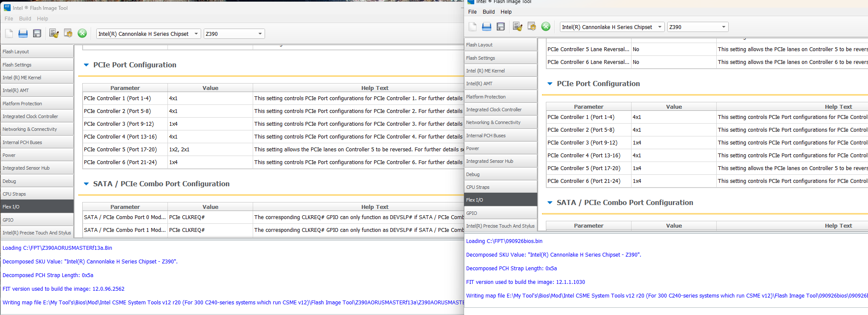Select GPIO tab in right window

tap(501, 213)
